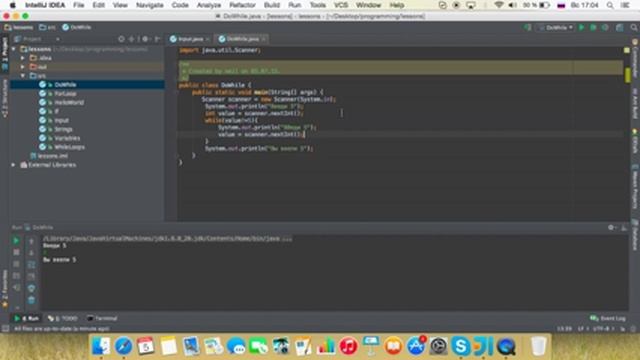640x360 pixels.
Task: Open the VCS menu
Action: (x=341, y=5)
